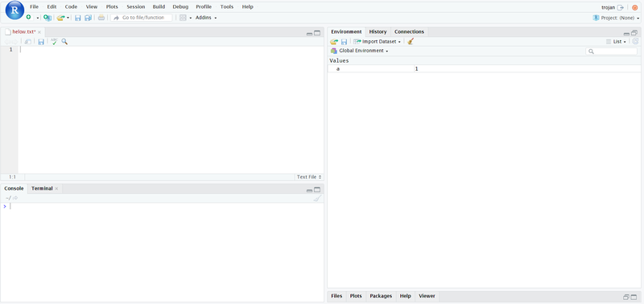Close the helow.txt tab
This screenshot has width=644, height=304.
39,32
